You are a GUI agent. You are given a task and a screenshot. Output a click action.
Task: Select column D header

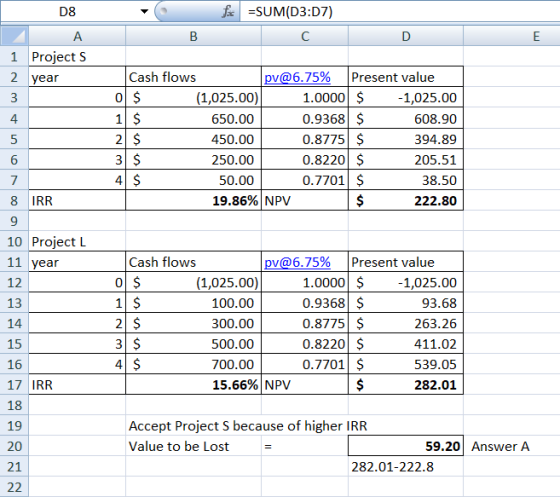tap(406, 36)
